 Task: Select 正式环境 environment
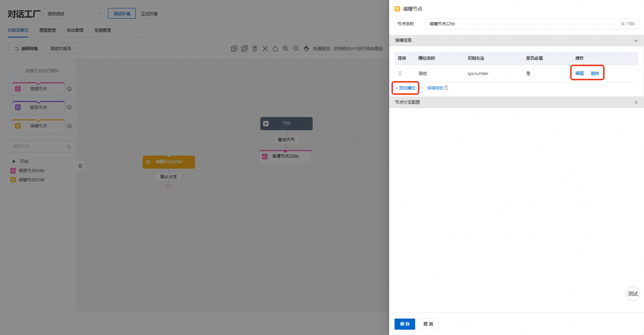click(x=149, y=14)
